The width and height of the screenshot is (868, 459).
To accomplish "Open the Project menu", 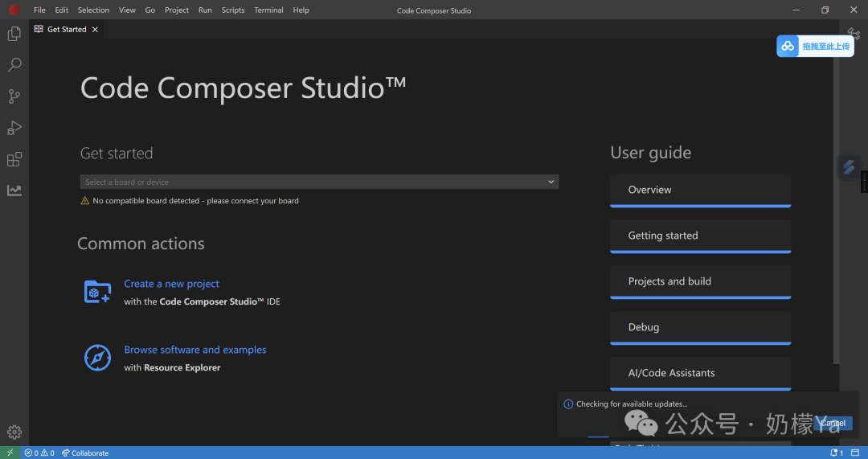I will (x=177, y=10).
